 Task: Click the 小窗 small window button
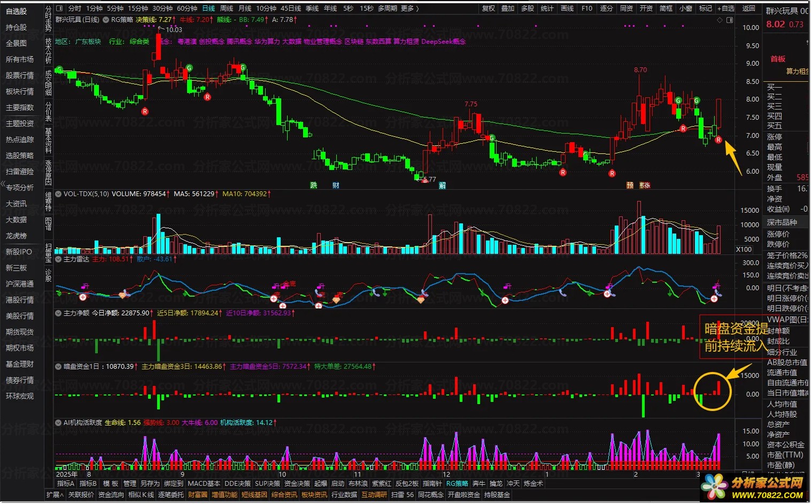pos(686,8)
